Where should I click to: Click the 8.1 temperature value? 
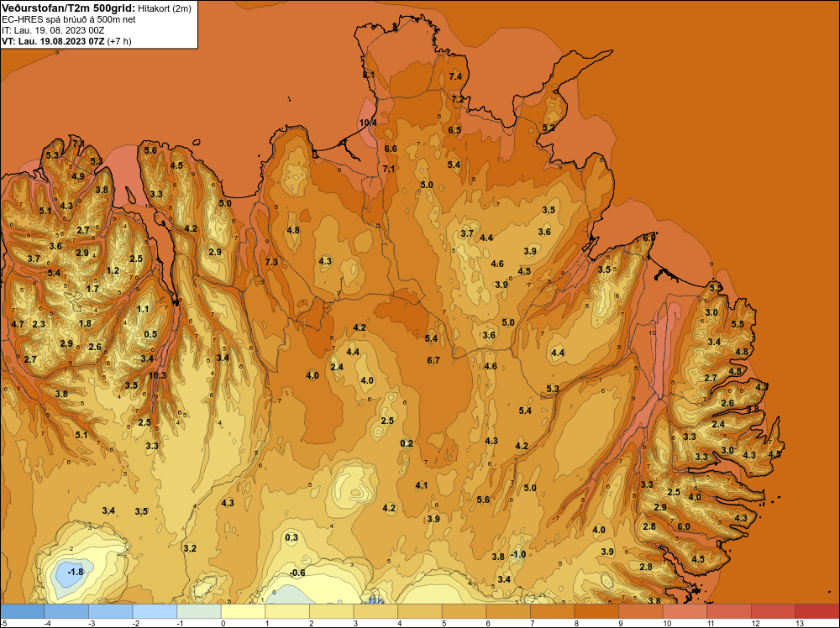pos(369,75)
